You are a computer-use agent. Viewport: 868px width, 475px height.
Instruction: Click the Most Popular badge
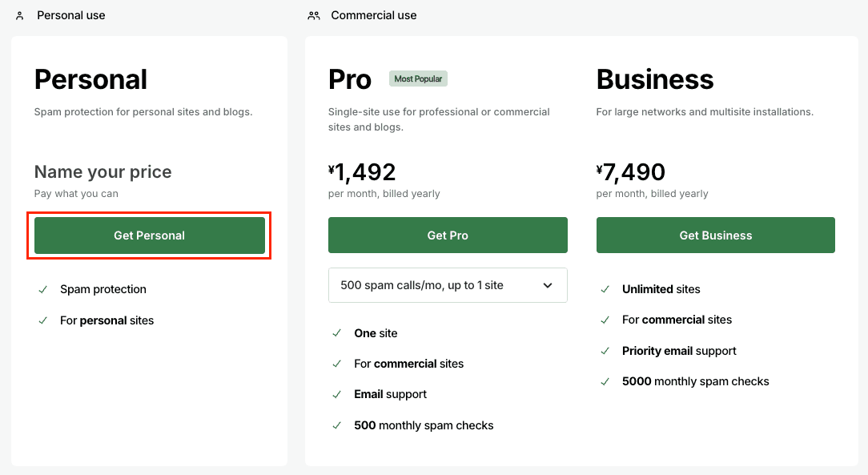[x=419, y=78]
